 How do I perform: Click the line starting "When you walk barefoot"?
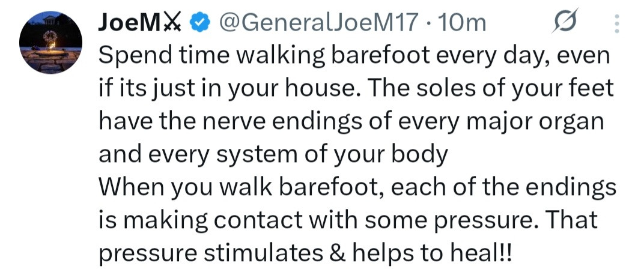[357, 188]
